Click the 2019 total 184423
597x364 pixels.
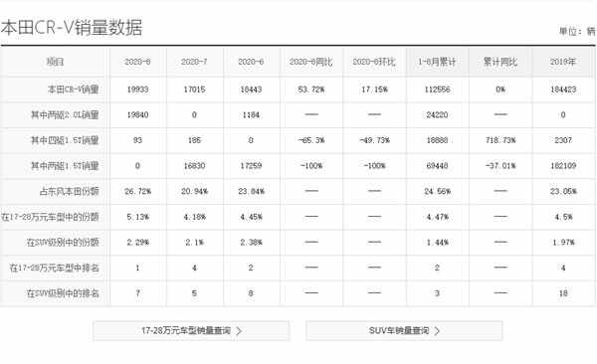(563, 90)
